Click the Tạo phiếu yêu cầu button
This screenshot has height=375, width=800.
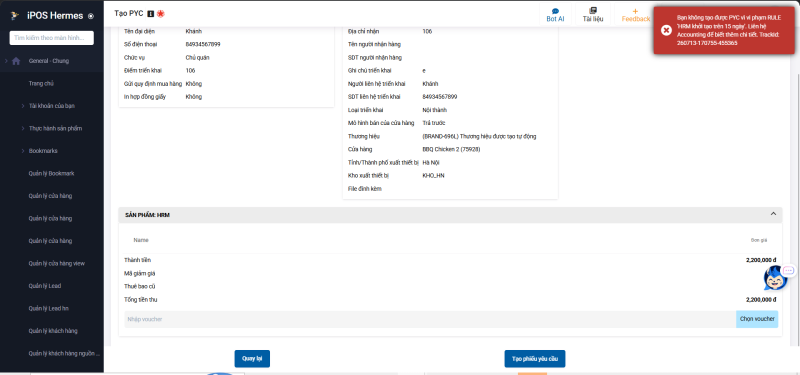tap(535, 359)
